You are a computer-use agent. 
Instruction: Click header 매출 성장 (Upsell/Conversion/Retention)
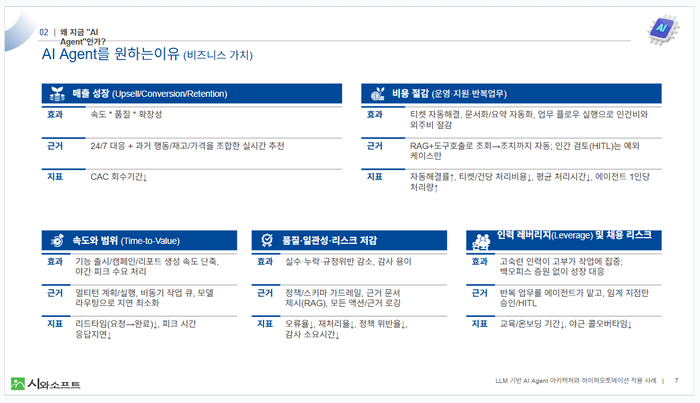(150, 94)
